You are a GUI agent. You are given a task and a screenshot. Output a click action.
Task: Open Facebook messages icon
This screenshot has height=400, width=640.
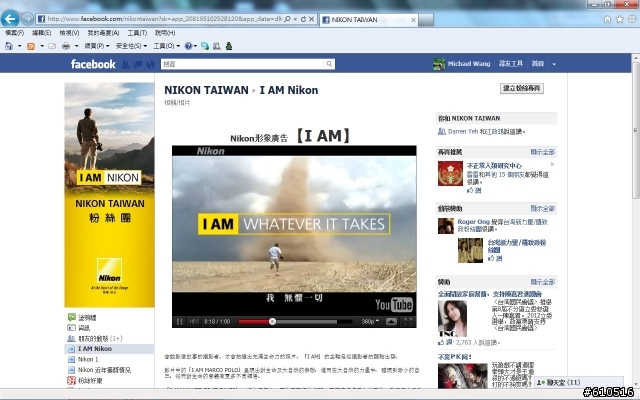pos(138,64)
